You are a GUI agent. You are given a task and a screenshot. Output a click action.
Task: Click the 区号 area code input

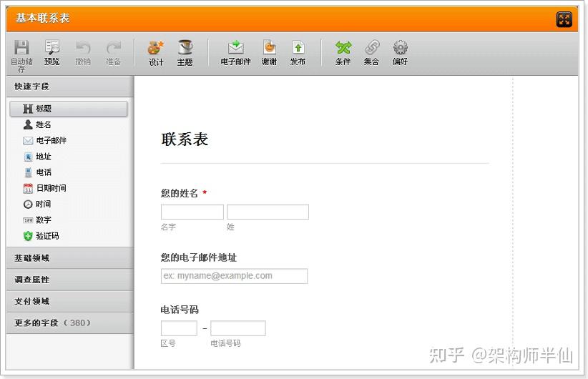point(179,328)
